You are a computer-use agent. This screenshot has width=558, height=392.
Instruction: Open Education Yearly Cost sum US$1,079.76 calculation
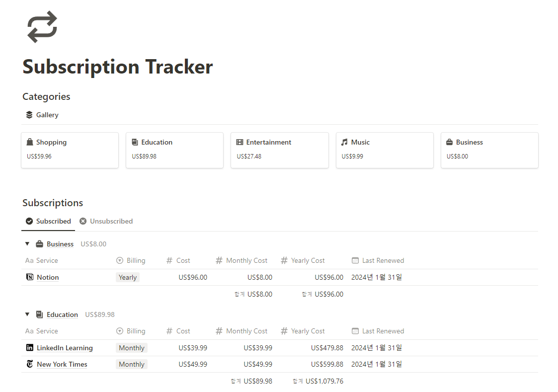pos(318,381)
